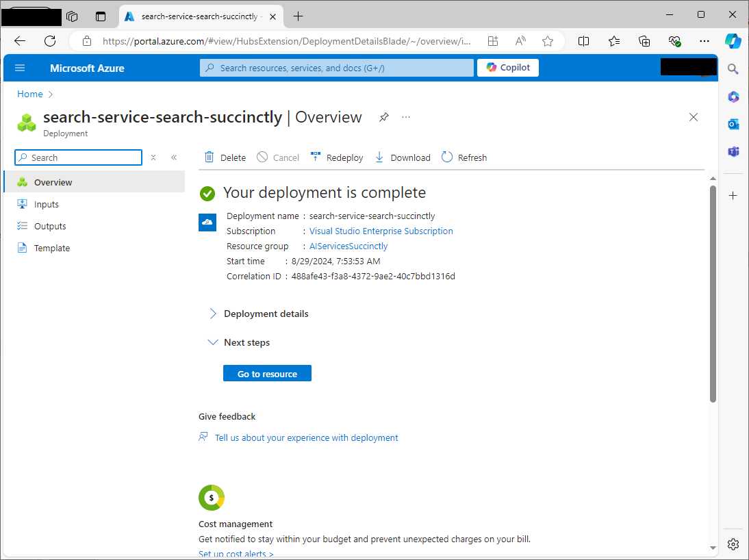749x560 pixels.
Task: Click the browser back arrow
Action: (20, 41)
